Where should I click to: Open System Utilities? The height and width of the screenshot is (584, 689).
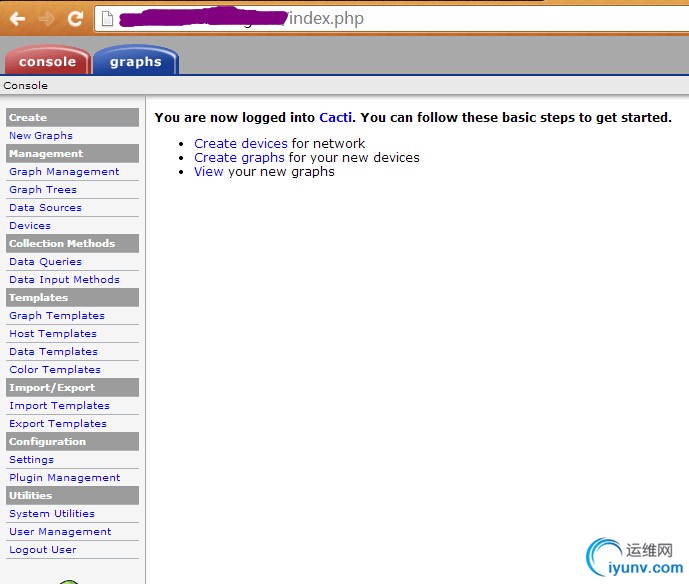pos(52,514)
